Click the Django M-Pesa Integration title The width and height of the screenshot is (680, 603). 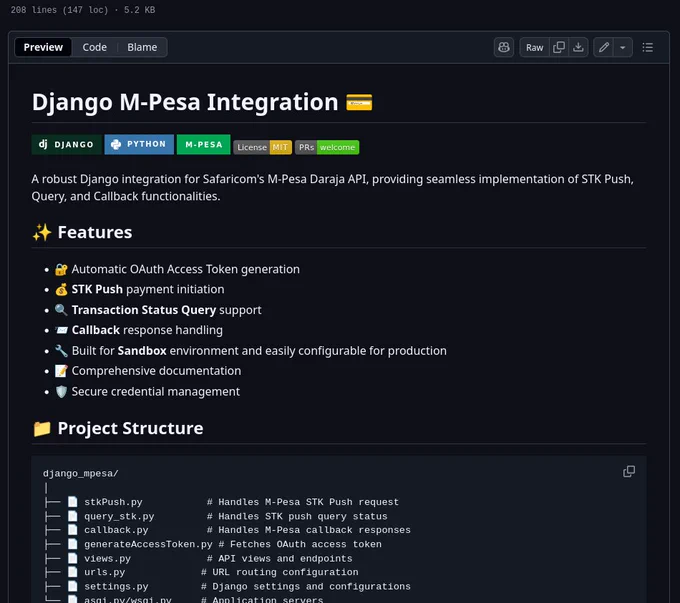coord(185,102)
